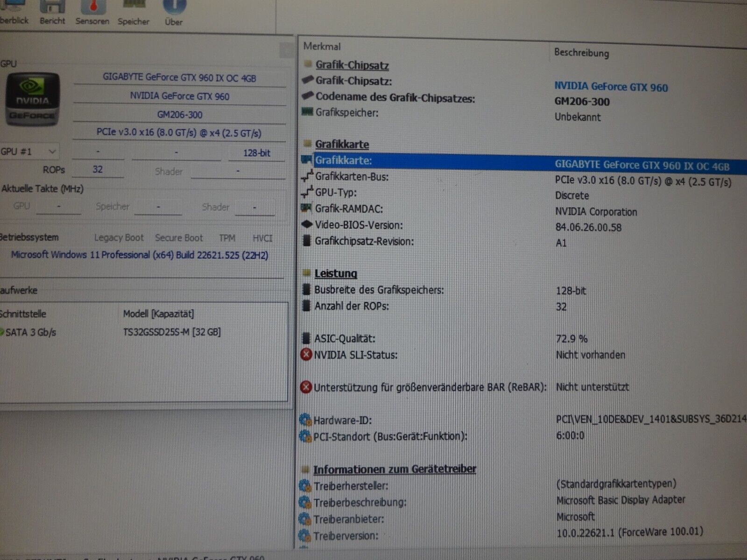Click the GPU-Typ row icon
747x560 pixels.
click(307, 192)
